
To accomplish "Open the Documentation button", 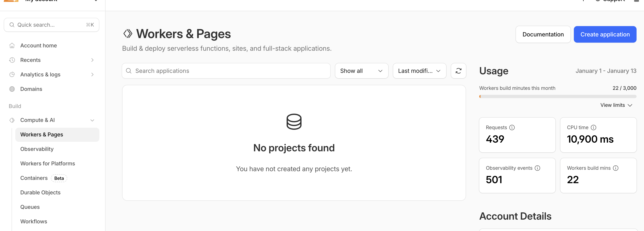I will click(x=543, y=35).
